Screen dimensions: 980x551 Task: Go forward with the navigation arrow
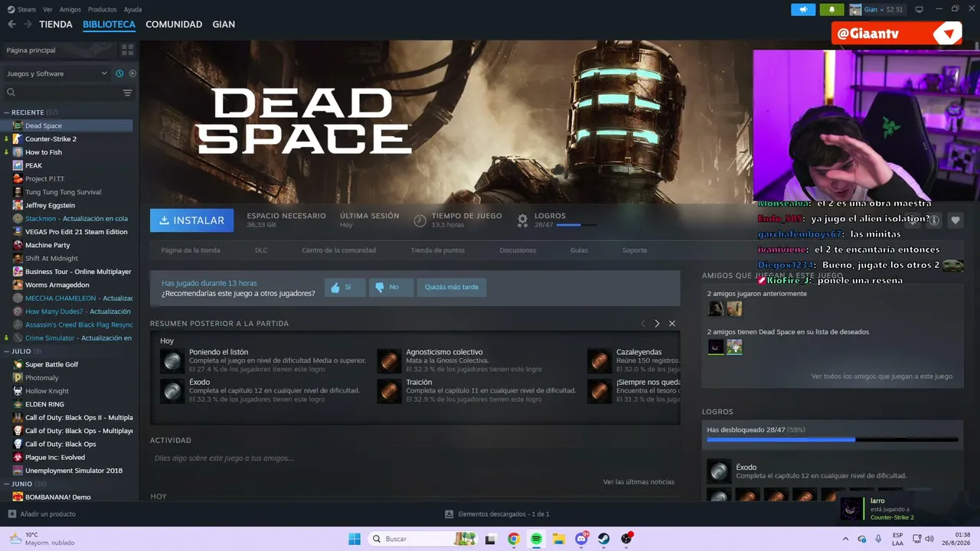[x=28, y=24]
